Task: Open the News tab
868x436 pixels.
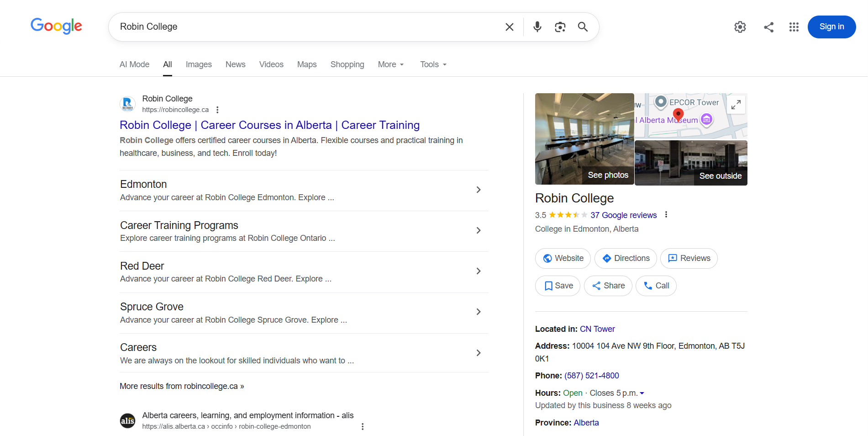Action: (x=235, y=64)
